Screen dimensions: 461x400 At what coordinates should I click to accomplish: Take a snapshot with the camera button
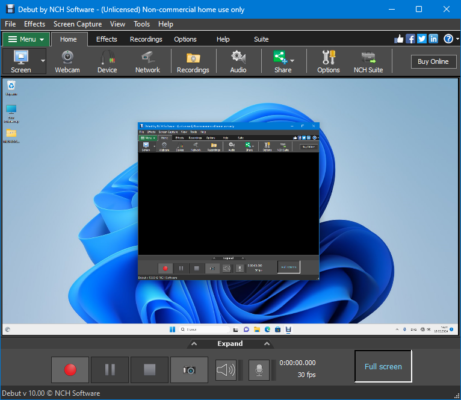click(189, 369)
